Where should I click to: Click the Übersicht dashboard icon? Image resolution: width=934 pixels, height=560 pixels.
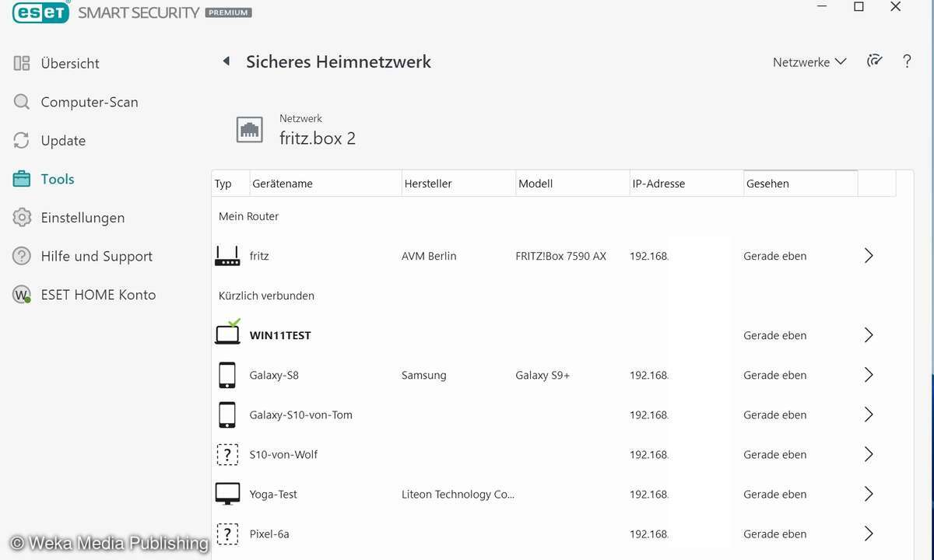click(x=22, y=64)
